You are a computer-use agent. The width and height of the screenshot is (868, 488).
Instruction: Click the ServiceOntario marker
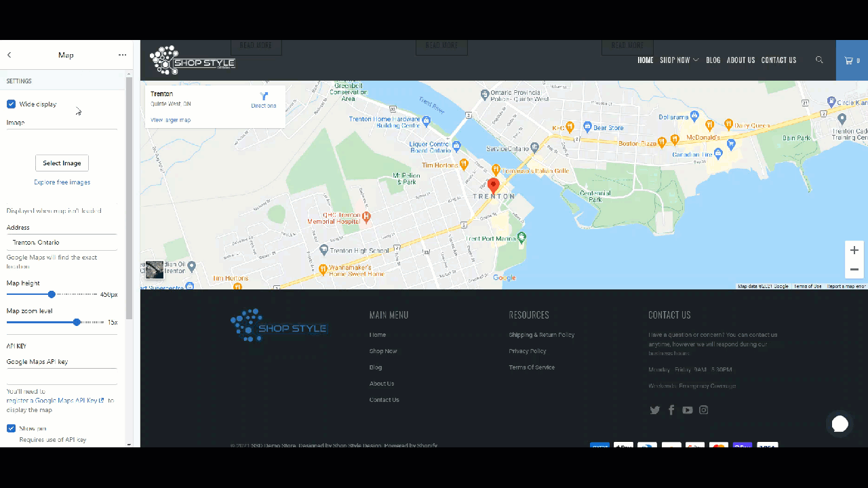[534, 146]
